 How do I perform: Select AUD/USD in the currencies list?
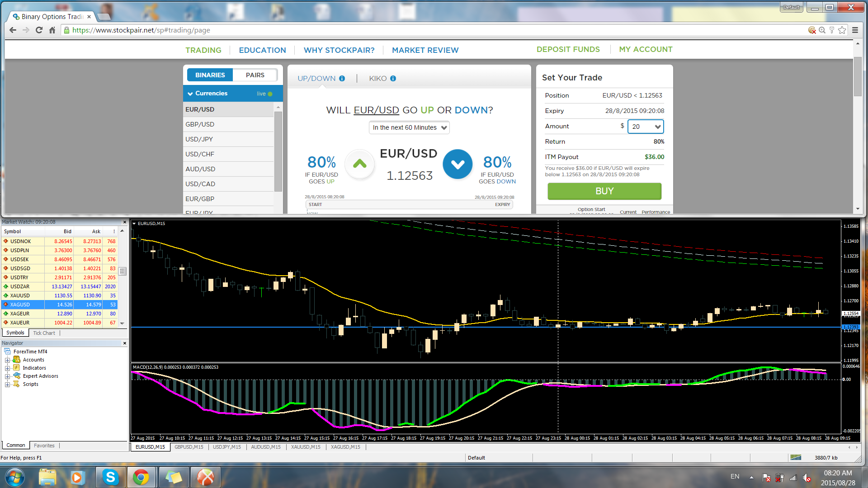click(228, 169)
